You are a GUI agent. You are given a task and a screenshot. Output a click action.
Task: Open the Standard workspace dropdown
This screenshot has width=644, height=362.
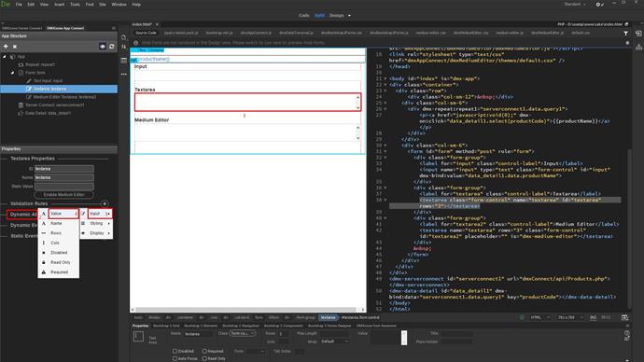click(x=575, y=4)
